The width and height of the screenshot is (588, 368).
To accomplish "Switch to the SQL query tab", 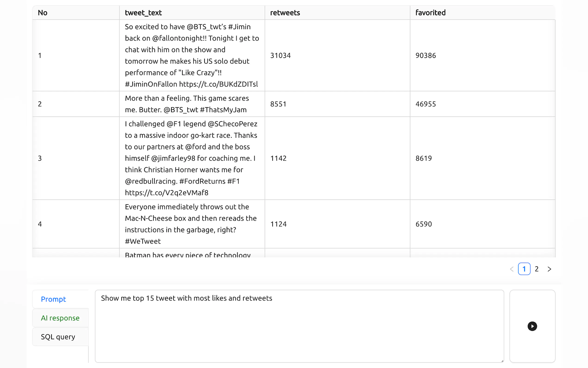I will (x=58, y=337).
